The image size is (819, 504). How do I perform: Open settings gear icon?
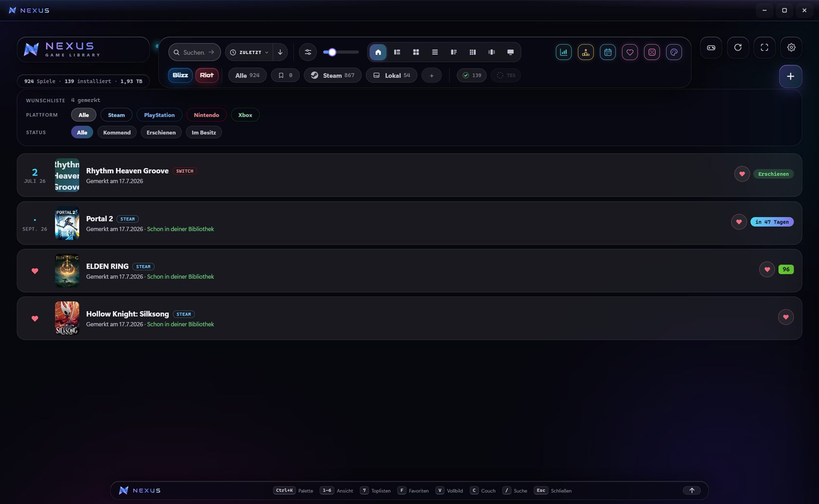point(791,48)
